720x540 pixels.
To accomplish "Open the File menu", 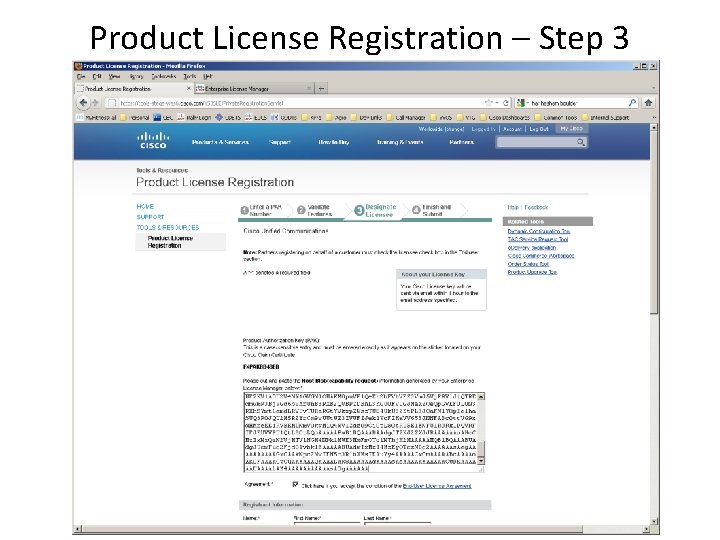I will [81, 77].
